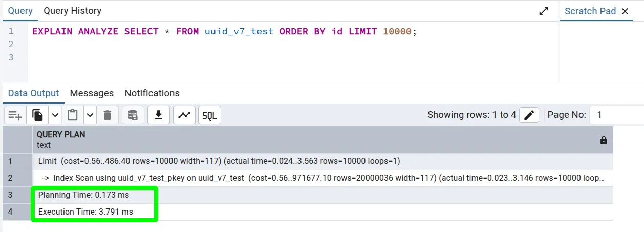Click the Delete rows trash icon
The width and height of the screenshot is (644, 232).
tap(108, 115)
